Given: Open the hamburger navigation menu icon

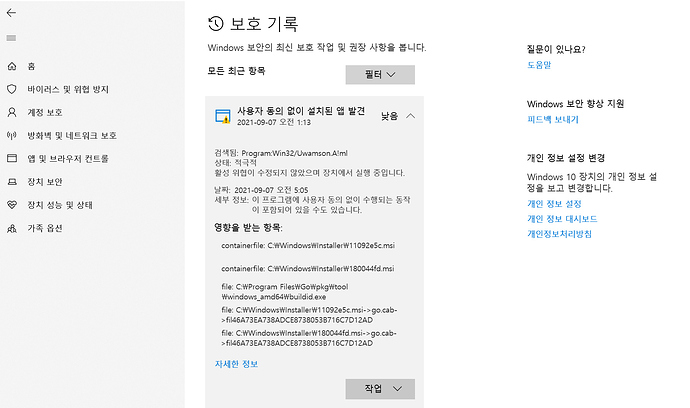Looking at the screenshot, I should point(11,38).
